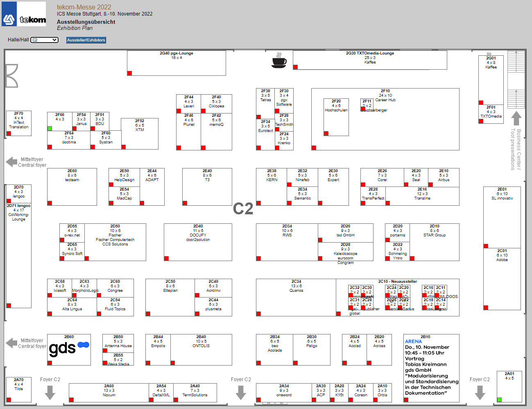Click the Tetras booth 2F38
532x409 pixels.
pos(265,104)
